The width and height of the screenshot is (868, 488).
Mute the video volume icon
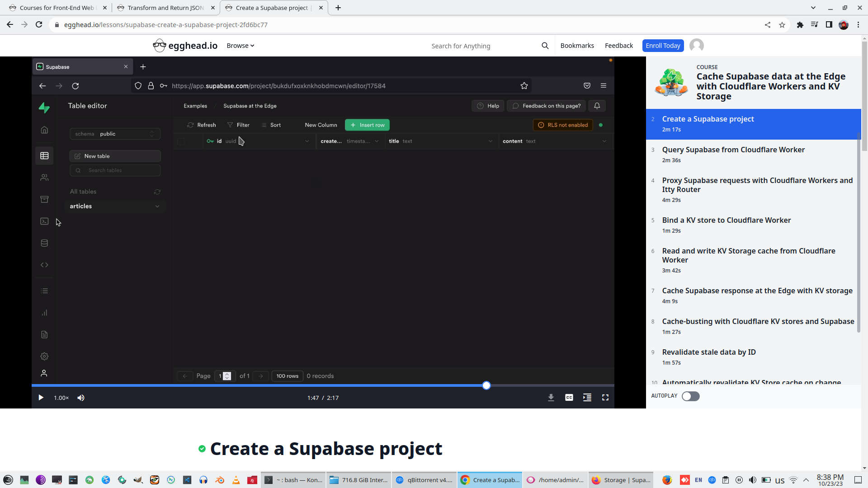(x=81, y=398)
